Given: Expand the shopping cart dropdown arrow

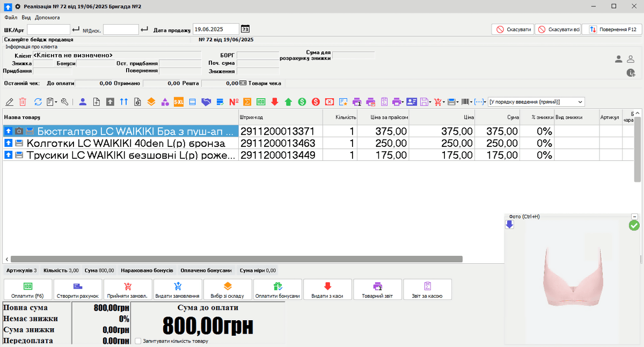Looking at the screenshot, I should coord(444,102).
